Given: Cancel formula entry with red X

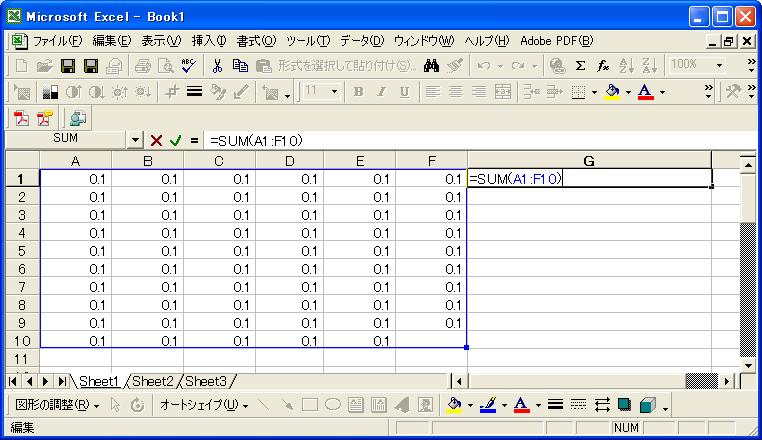Looking at the screenshot, I should (156, 141).
